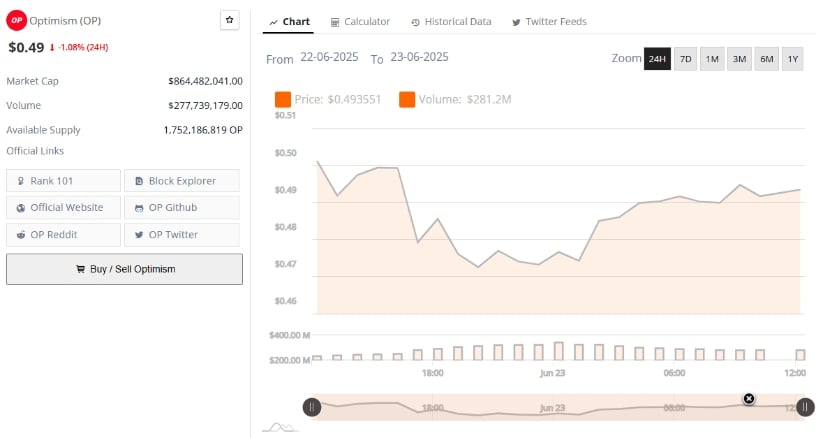
Task: Click the black X marker on the navigator
Action: pos(749,399)
